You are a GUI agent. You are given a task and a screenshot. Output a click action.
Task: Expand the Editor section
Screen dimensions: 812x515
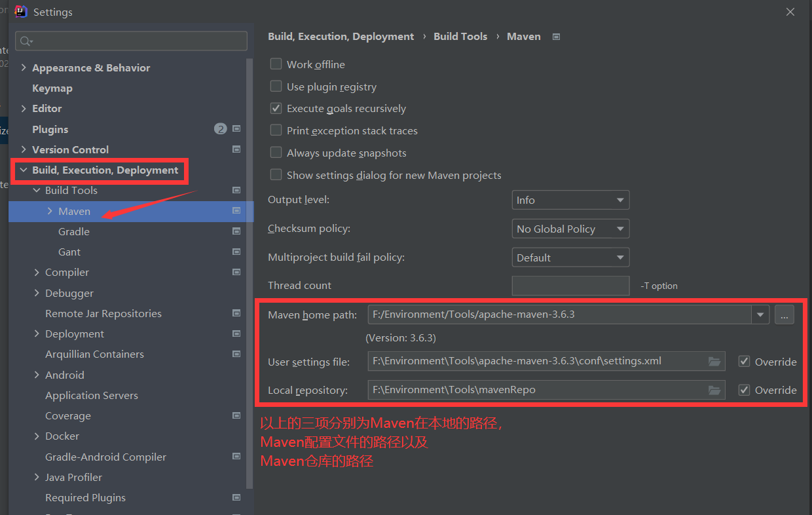click(24, 108)
